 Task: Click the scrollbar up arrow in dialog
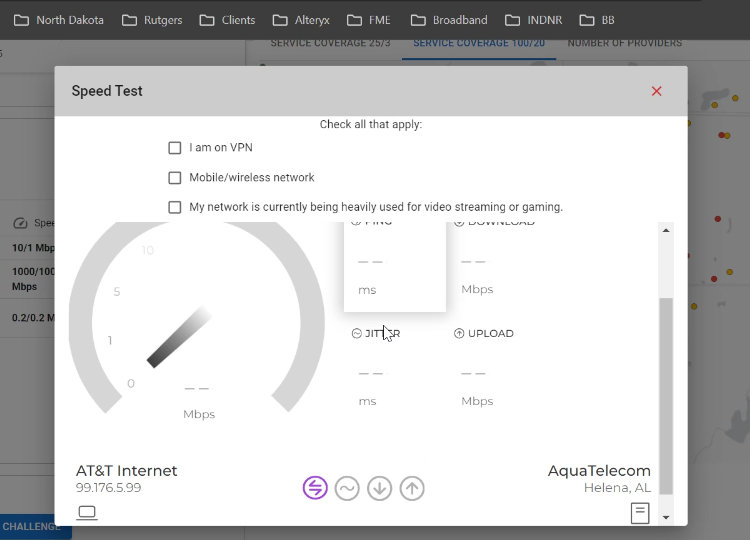tap(666, 231)
